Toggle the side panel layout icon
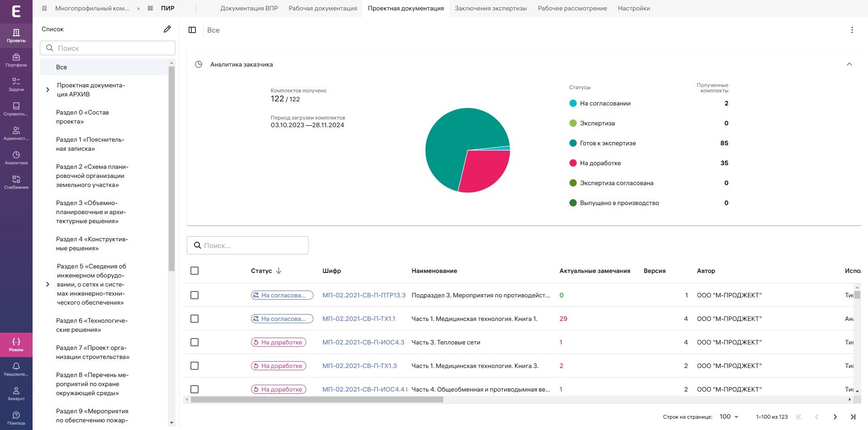This screenshot has width=868, height=430. pyautogui.click(x=192, y=30)
